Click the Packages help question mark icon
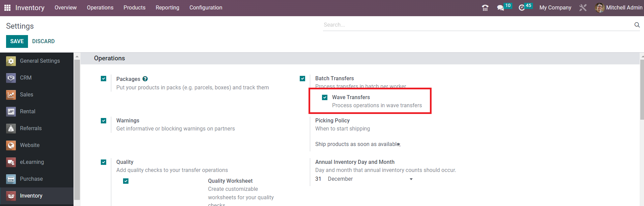Screen dimensions: 644x206 (145, 79)
